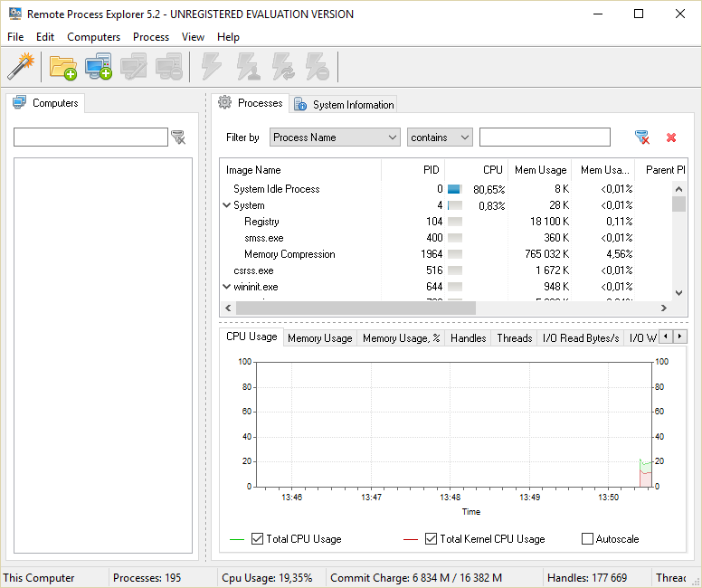Click the horizontal scrollbar left arrow
Image resolution: width=702 pixels, height=588 pixels.
click(x=228, y=308)
